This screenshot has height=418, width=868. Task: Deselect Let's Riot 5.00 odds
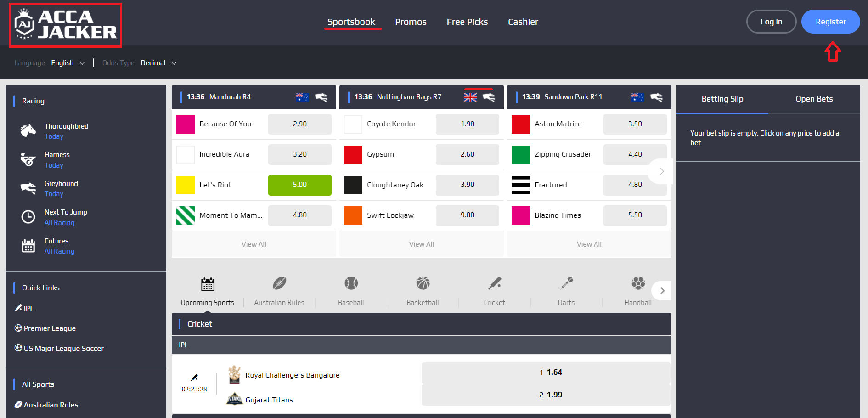tap(300, 185)
